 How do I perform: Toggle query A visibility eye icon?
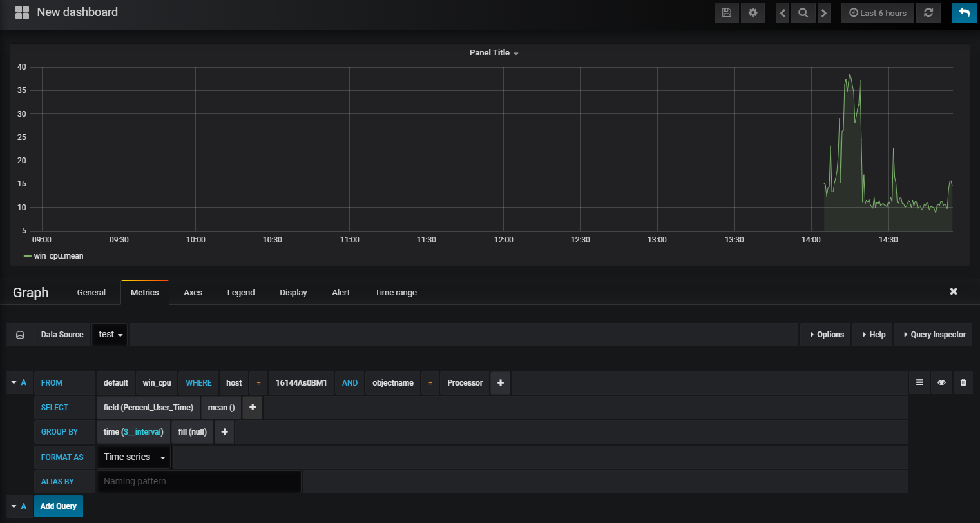coord(941,382)
